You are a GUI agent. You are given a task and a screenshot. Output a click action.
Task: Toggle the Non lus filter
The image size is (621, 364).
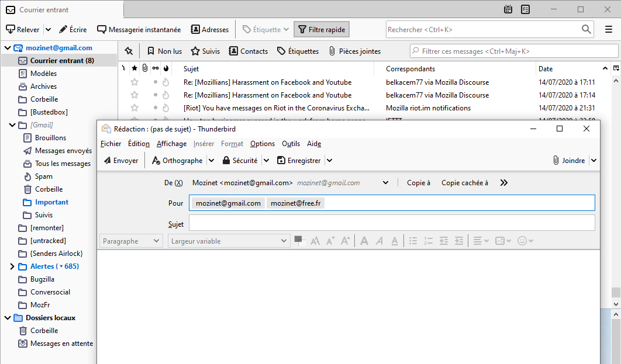164,51
